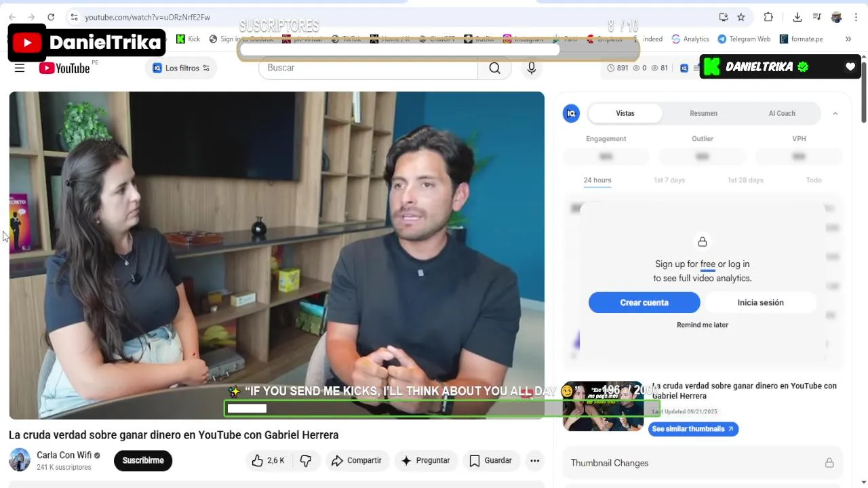Open the browser downloads icon
Viewport: 868px width, 488px height.
coord(797,17)
